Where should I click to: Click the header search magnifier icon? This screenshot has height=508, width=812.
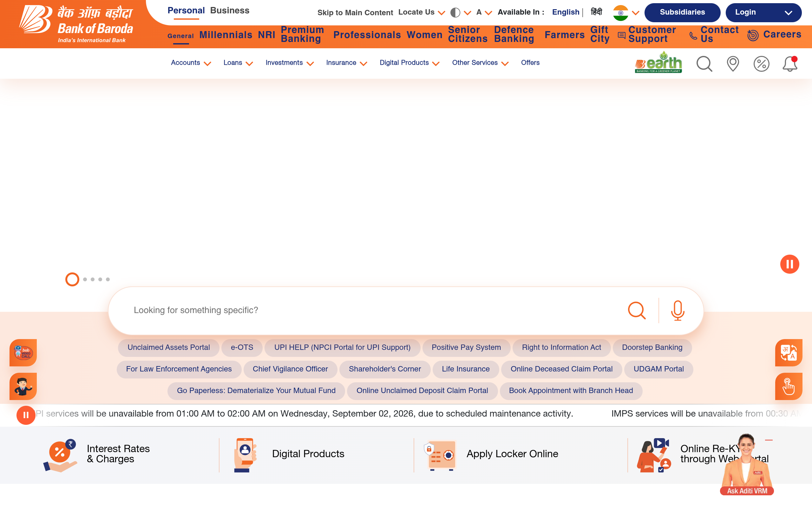pyautogui.click(x=704, y=63)
